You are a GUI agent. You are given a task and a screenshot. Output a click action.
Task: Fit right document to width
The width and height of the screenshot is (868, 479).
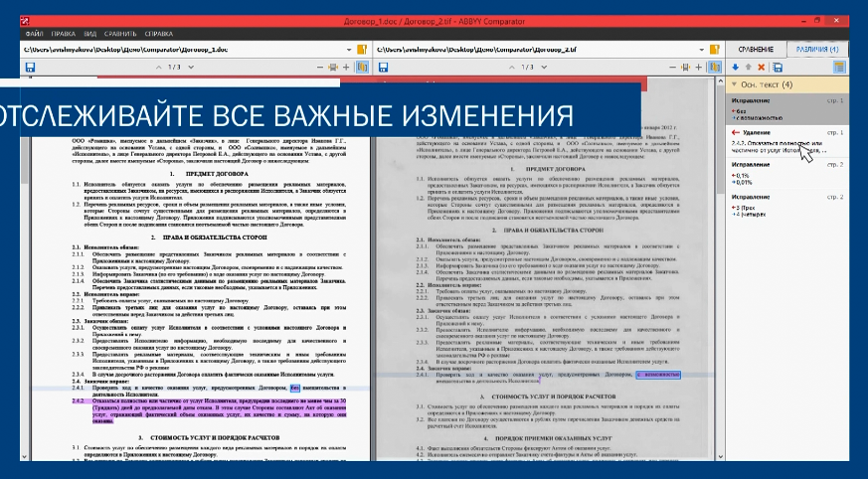coord(686,67)
